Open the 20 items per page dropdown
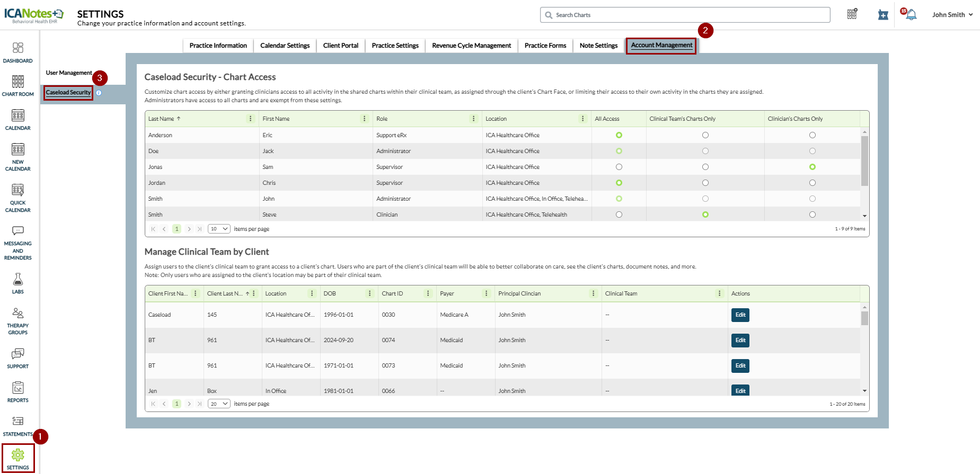Viewport: 980px width, 474px height. 219,404
